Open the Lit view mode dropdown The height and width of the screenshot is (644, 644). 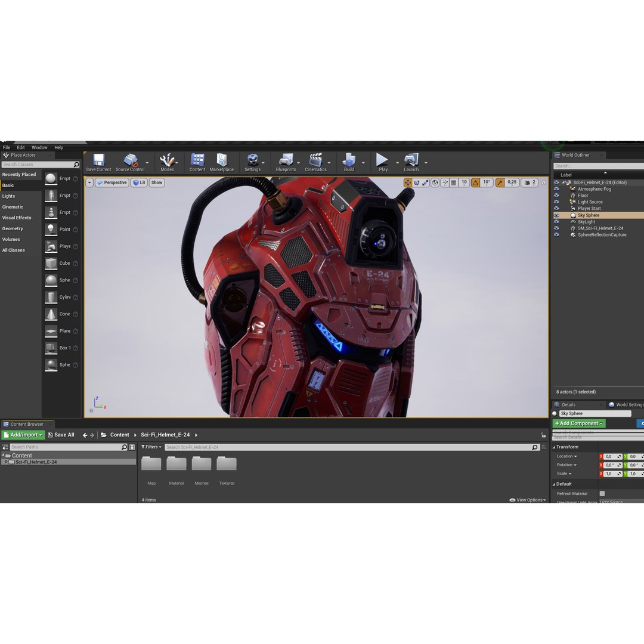click(139, 183)
